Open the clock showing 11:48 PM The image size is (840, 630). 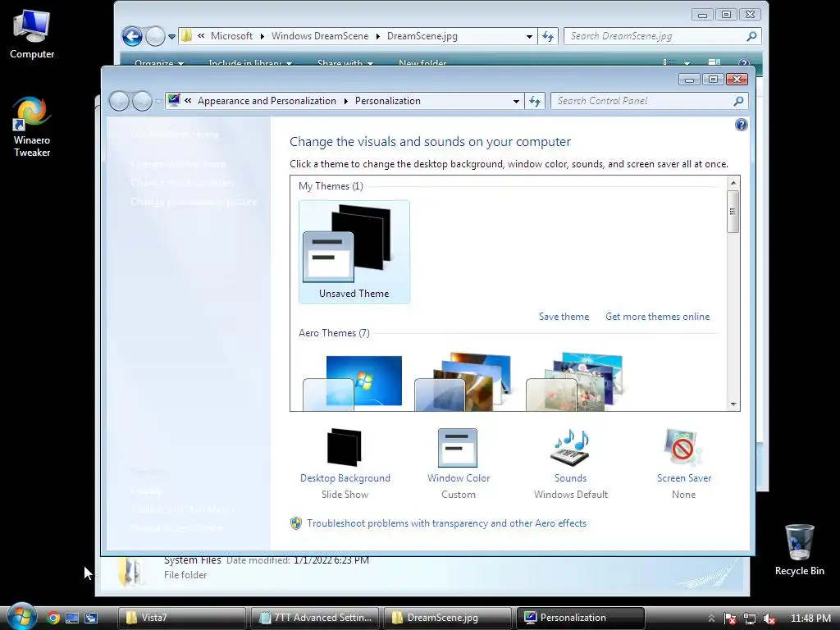coord(810,619)
